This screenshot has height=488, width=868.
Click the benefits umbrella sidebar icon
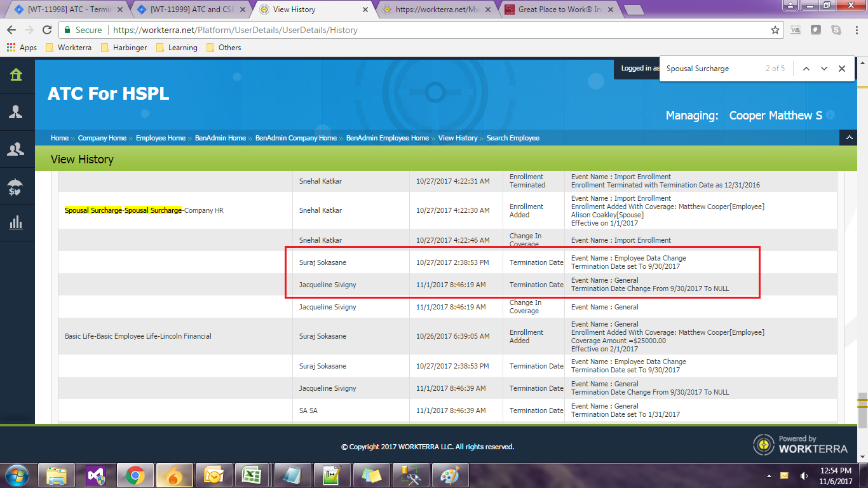click(16, 186)
